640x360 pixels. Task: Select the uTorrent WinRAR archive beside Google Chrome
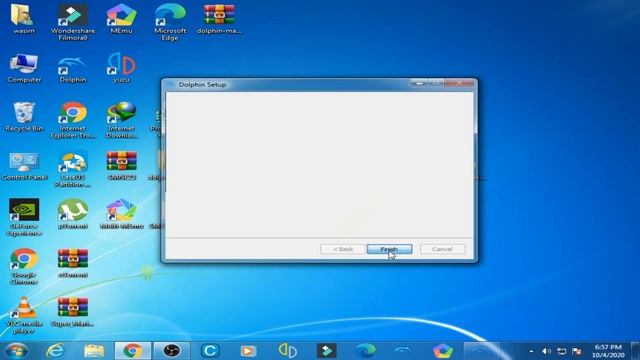73,263
